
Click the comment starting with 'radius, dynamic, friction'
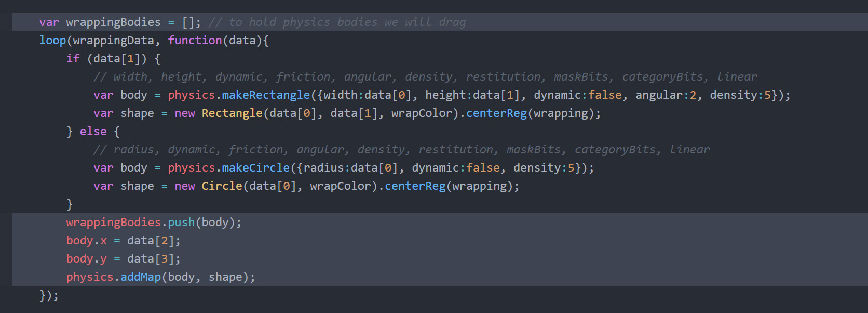tap(401, 150)
